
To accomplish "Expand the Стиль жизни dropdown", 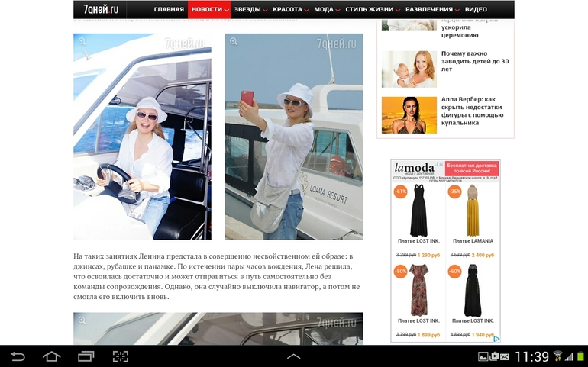I will (373, 9).
